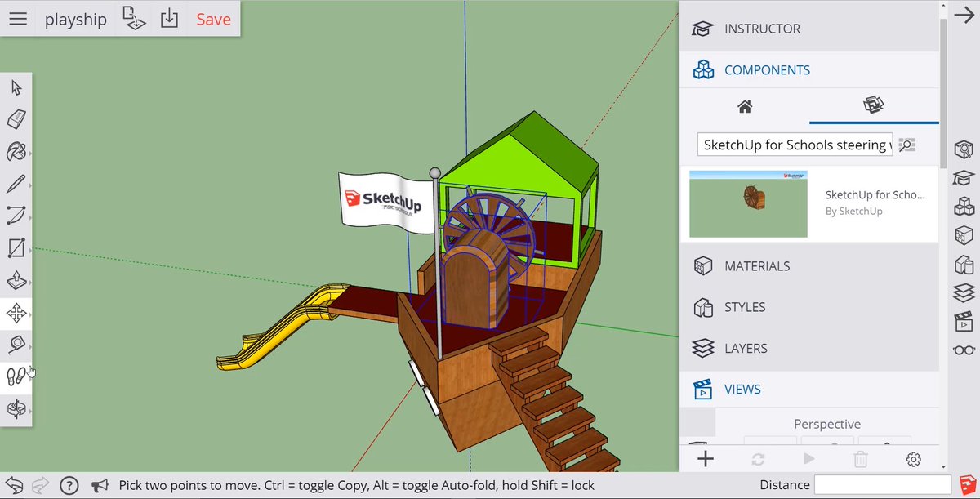Expand the INSTRUCTOR panel
The height and width of the screenshot is (499, 980).
[809, 29]
